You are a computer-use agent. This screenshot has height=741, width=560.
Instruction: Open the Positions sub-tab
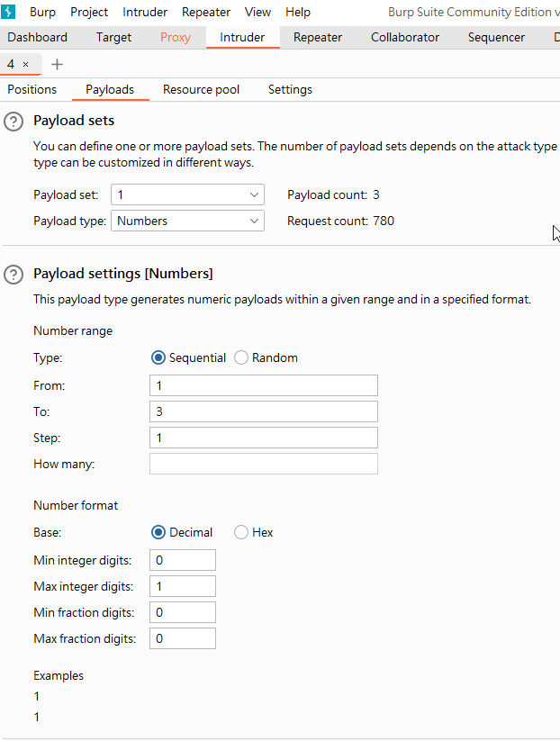[x=32, y=90]
